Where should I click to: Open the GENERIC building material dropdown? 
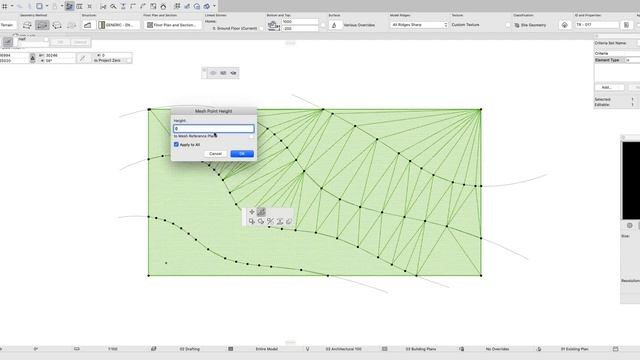pos(118,25)
